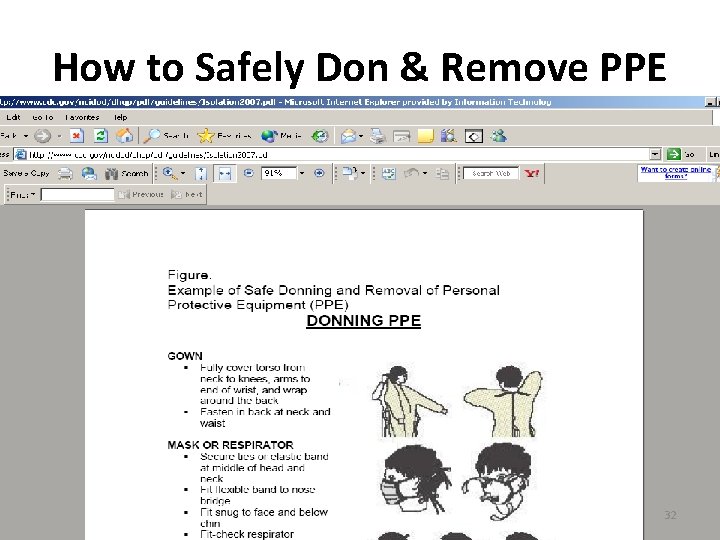Click the Mail envelope icon

coord(349,136)
